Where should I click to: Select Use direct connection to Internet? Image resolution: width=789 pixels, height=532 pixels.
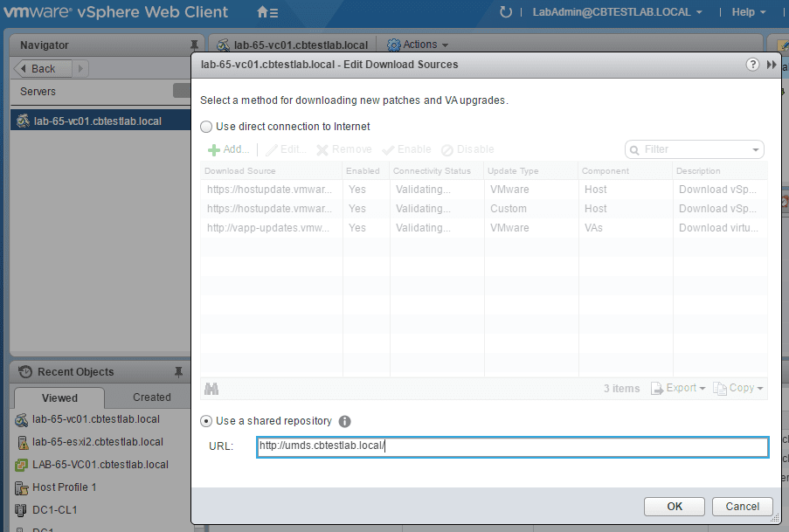206,127
